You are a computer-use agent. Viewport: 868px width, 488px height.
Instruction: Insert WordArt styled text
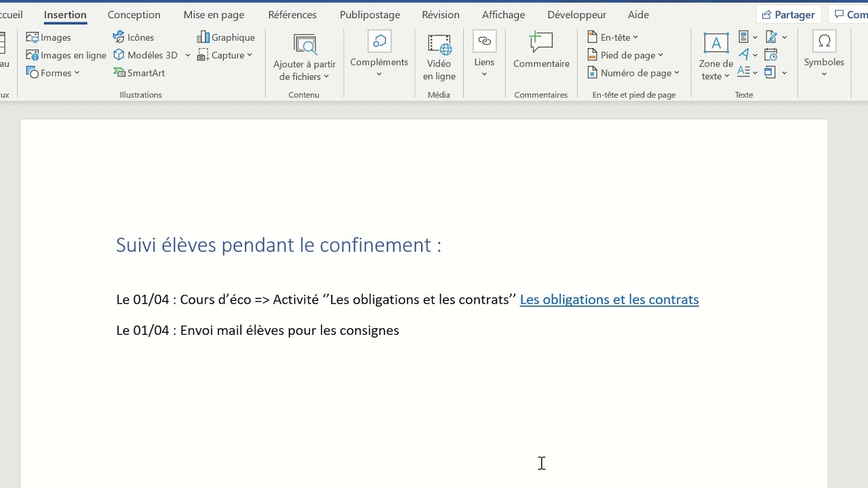click(x=748, y=55)
